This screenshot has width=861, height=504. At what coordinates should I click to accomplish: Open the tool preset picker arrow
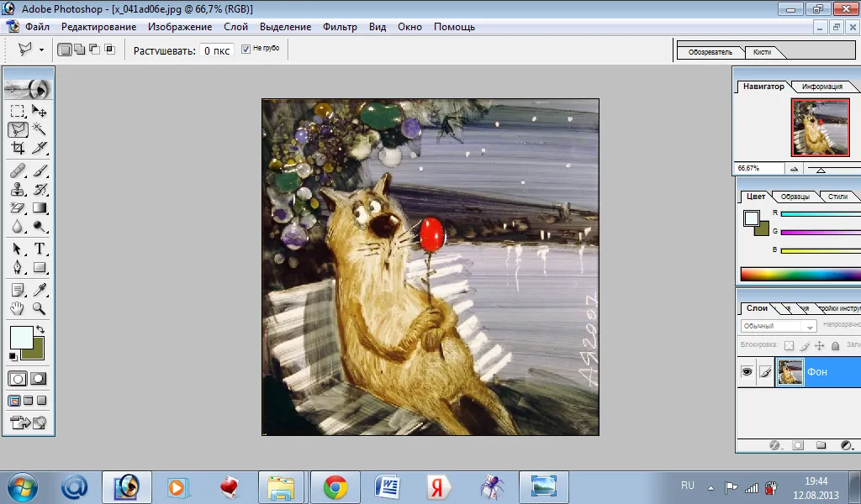(41, 50)
